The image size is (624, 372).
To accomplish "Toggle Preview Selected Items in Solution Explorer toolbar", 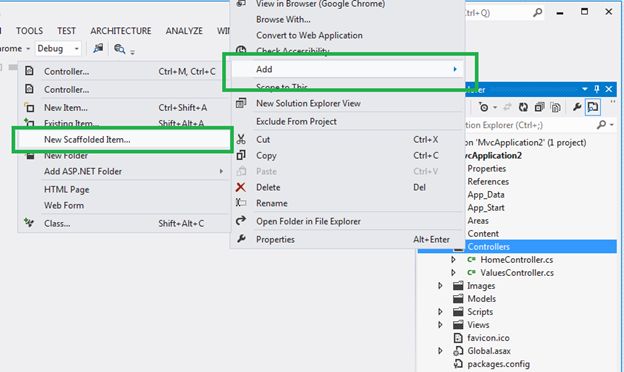I will [x=593, y=107].
